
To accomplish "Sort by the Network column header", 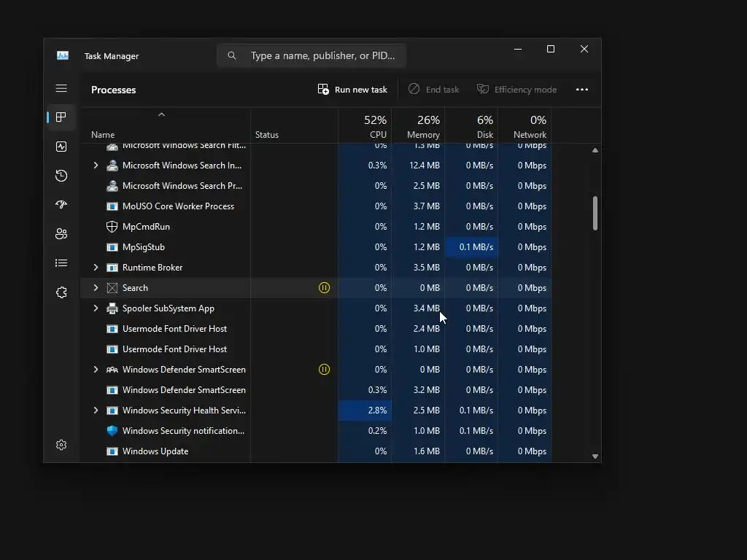I will coord(525,127).
